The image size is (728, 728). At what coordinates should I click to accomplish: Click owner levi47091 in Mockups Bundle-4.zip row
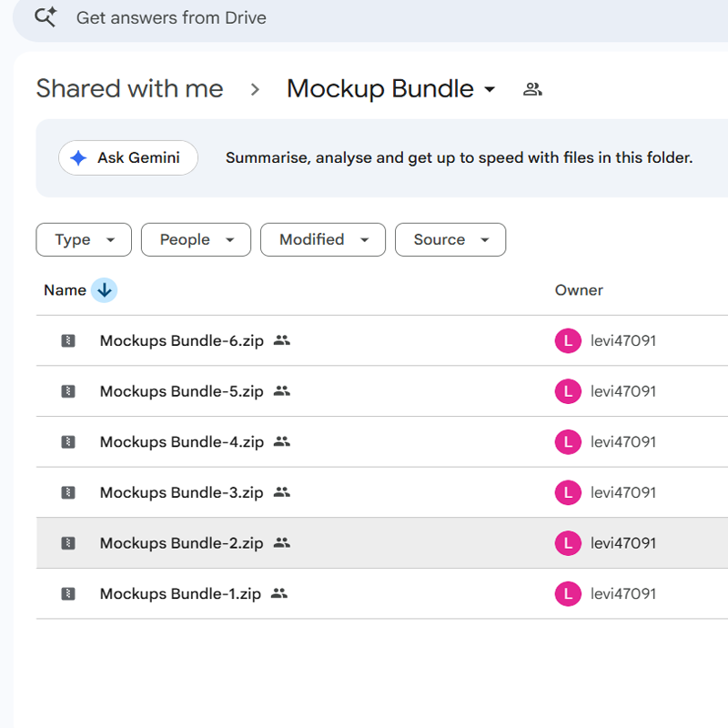pos(623,442)
